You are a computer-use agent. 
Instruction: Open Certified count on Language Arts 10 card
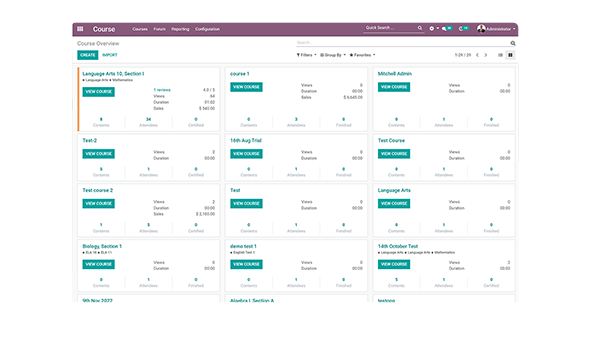[x=196, y=122]
